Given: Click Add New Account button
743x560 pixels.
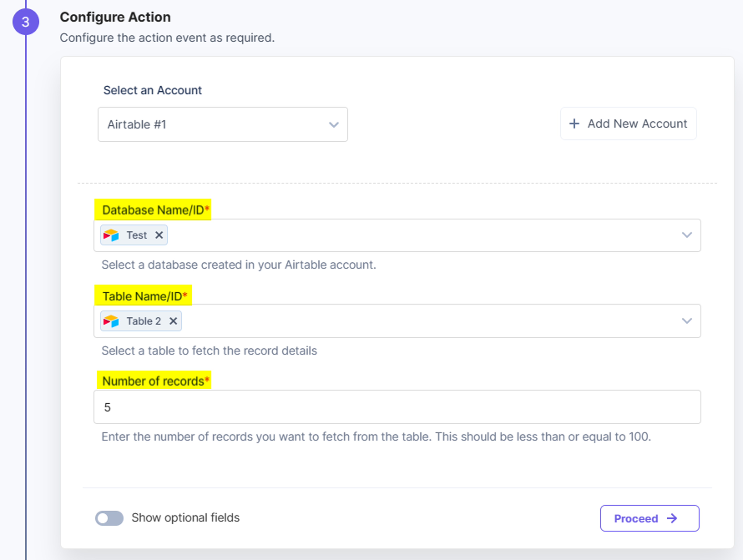Looking at the screenshot, I should point(628,124).
